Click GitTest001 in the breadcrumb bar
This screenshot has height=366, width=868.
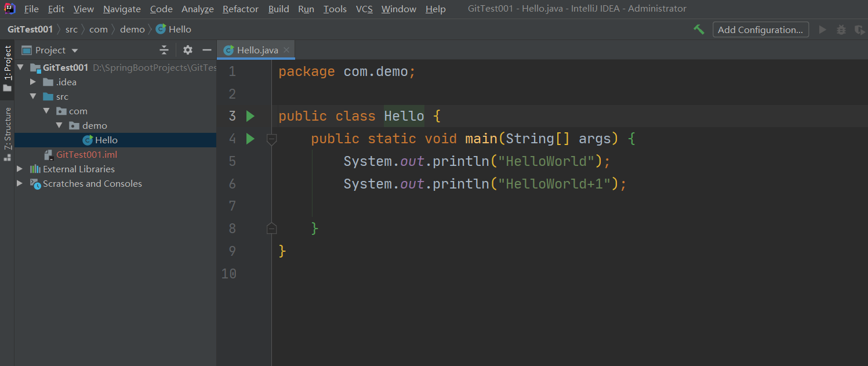tap(30, 29)
